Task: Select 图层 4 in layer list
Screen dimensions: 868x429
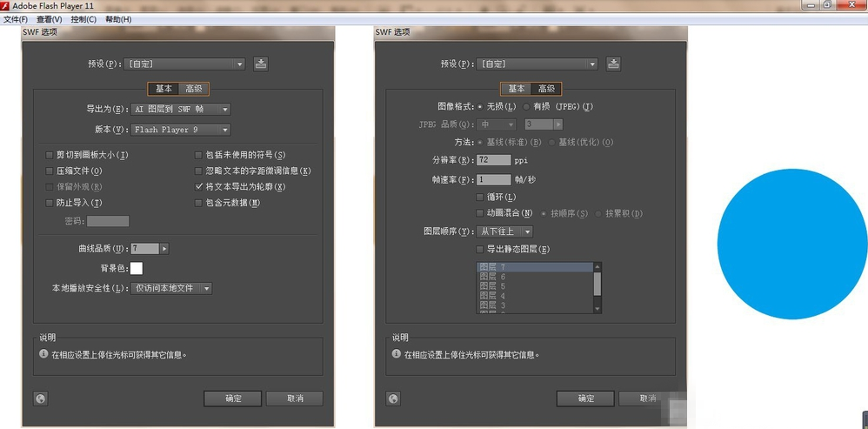Action: point(534,296)
